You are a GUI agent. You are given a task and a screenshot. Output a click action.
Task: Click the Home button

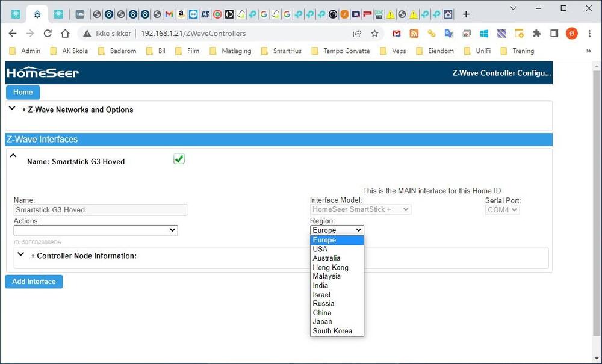23,92
